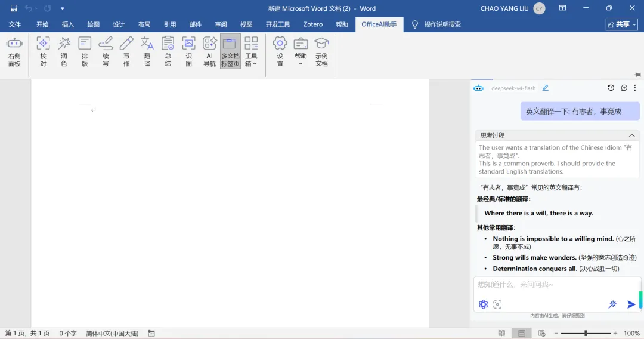Click "Strong wills make wonders" bullet
Image resolution: width=644 pixels, height=339 pixels.
(535, 257)
